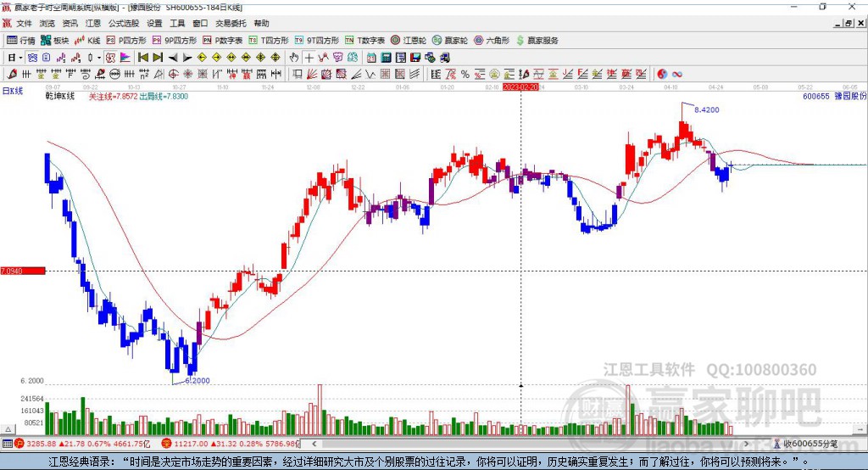Click the calendar 21 icon
The height and width of the screenshot is (470, 868).
tap(371, 58)
